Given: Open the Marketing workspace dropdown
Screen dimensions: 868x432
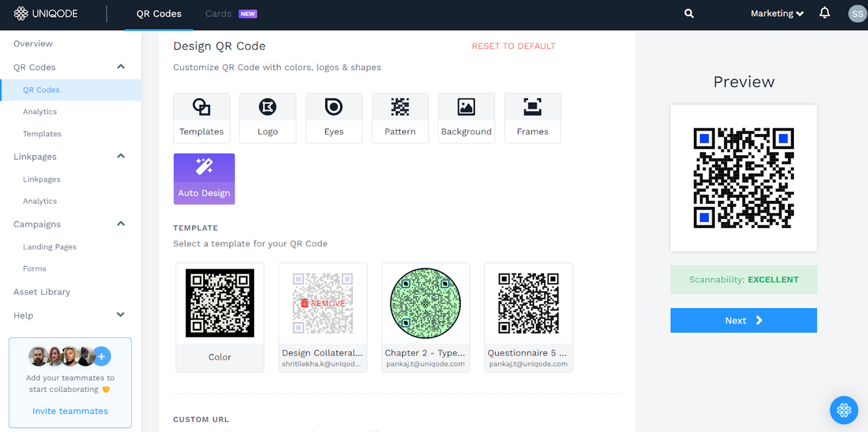Looking at the screenshot, I should point(777,14).
